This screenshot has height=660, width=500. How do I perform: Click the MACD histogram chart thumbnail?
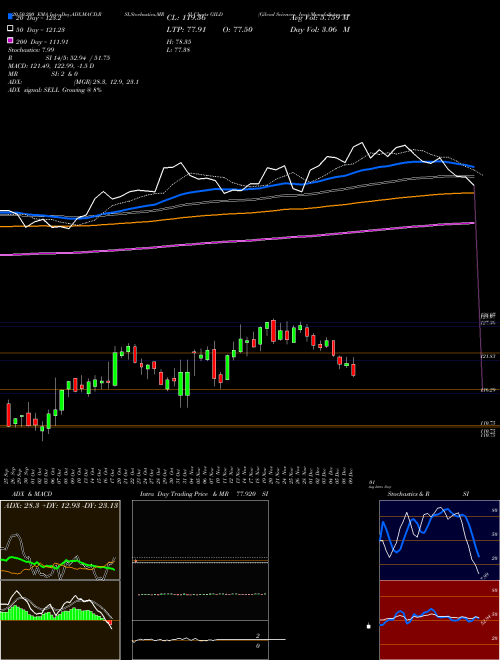[60, 620]
